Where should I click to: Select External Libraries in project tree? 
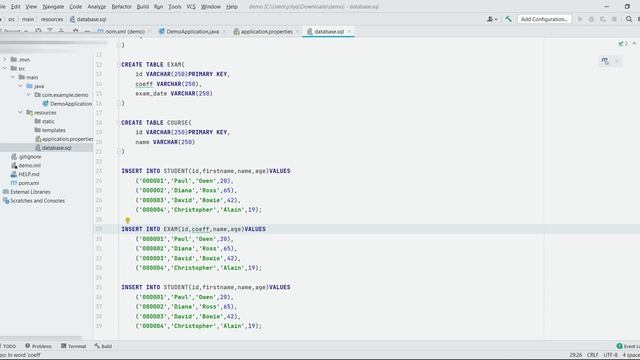(27, 192)
